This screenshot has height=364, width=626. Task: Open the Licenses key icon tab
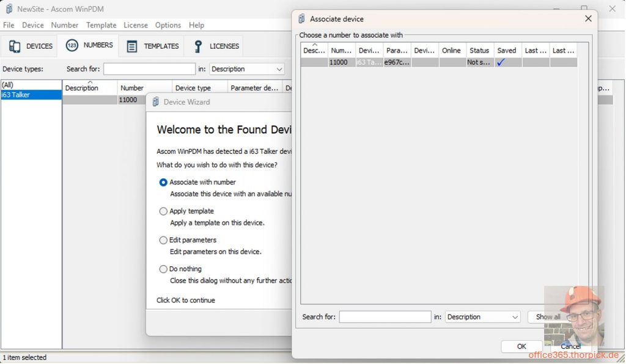pyautogui.click(x=197, y=46)
